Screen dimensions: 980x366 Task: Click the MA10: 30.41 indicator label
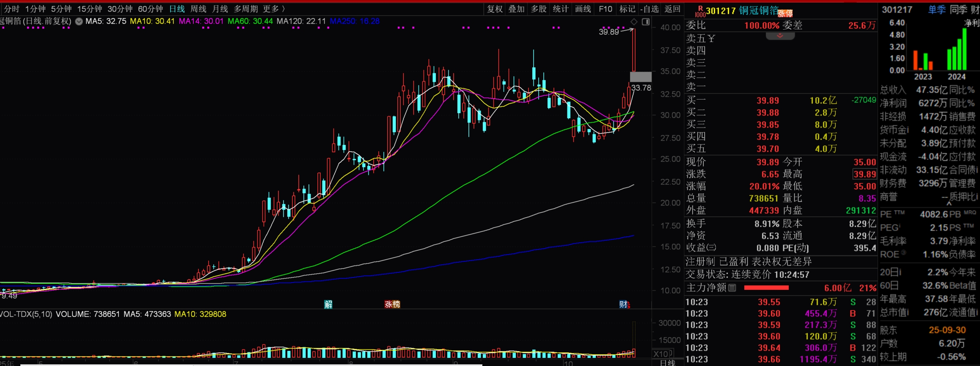coord(152,21)
